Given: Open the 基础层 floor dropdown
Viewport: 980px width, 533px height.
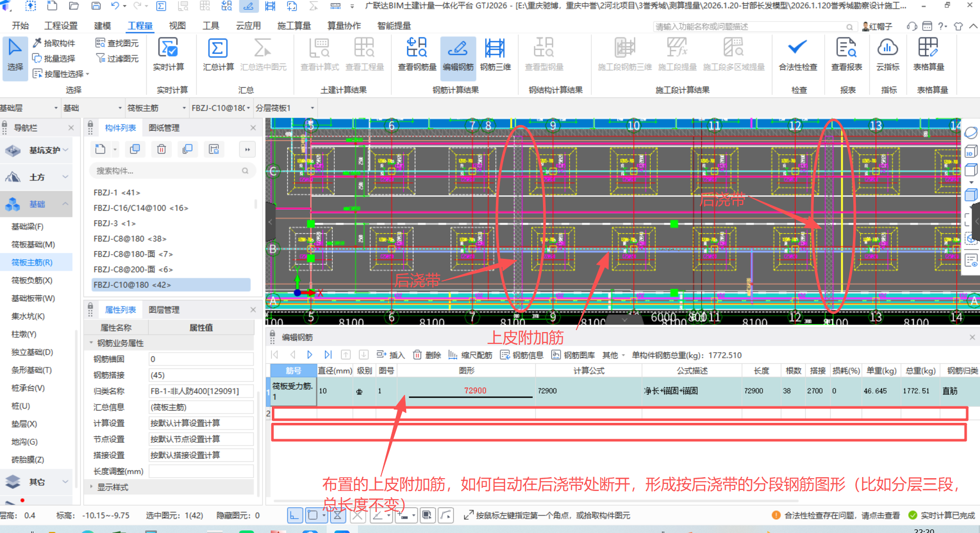Looking at the screenshot, I should (56, 108).
